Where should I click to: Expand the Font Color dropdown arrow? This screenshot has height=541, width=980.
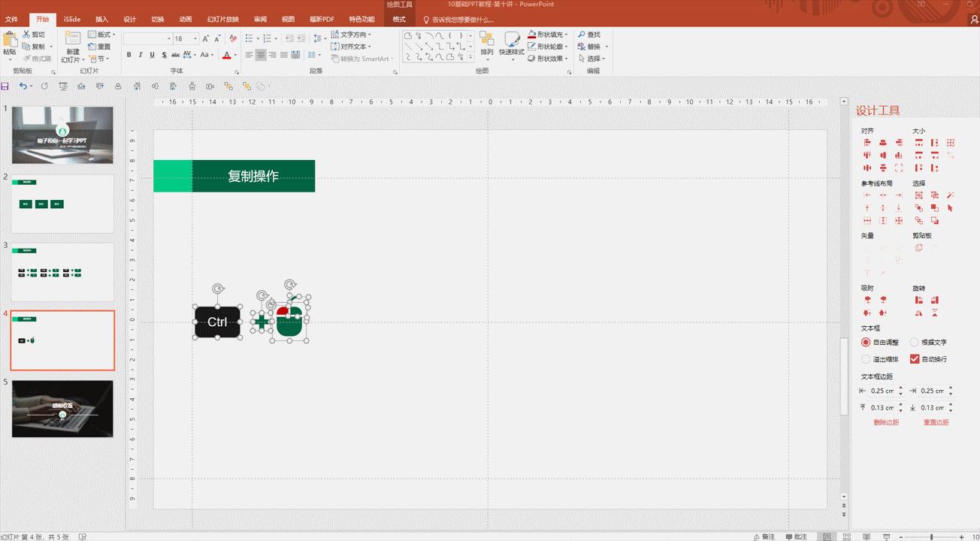click(x=235, y=55)
